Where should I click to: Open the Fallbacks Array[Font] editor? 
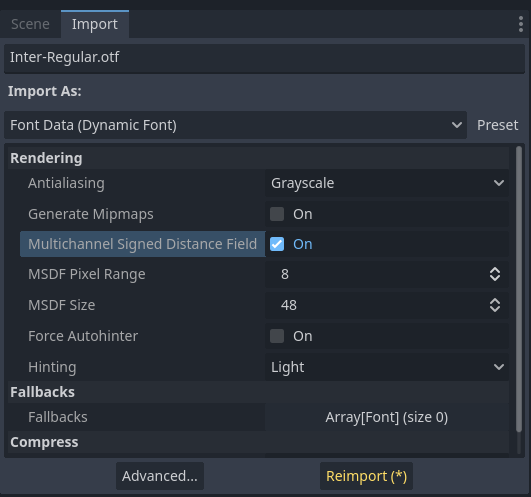click(x=387, y=417)
